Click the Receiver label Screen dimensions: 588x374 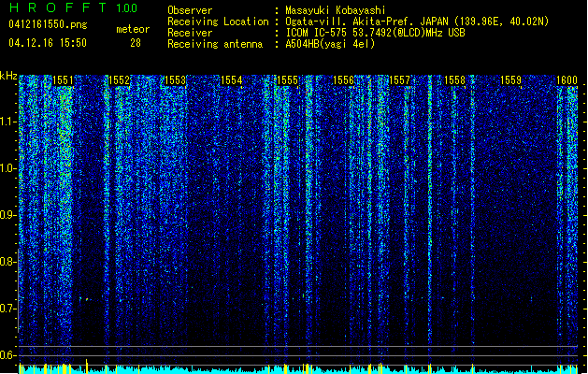click(190, 33)
